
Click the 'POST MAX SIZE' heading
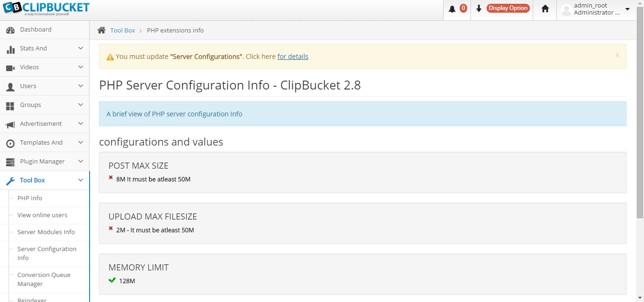pos(138,166)
